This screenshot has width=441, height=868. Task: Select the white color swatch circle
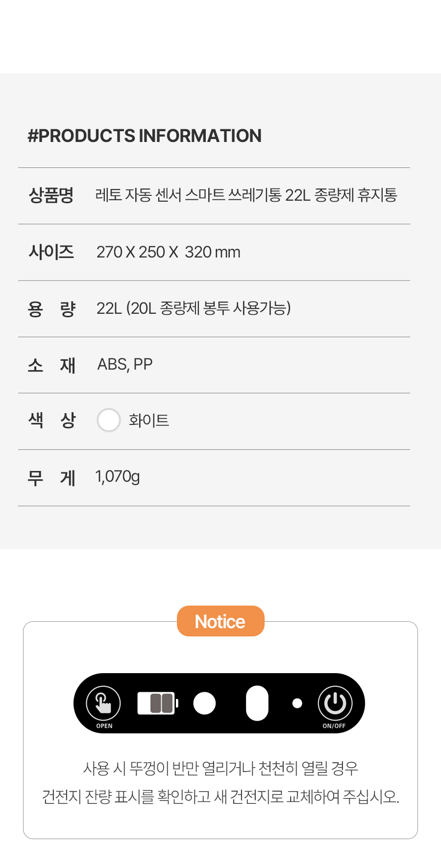(109, 420)
